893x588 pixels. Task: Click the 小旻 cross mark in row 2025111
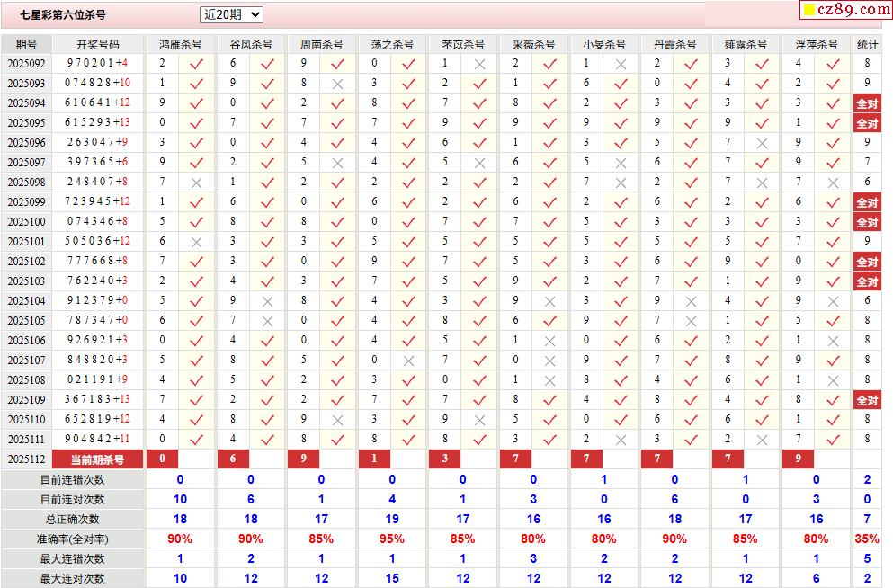(x=621, y=440)
